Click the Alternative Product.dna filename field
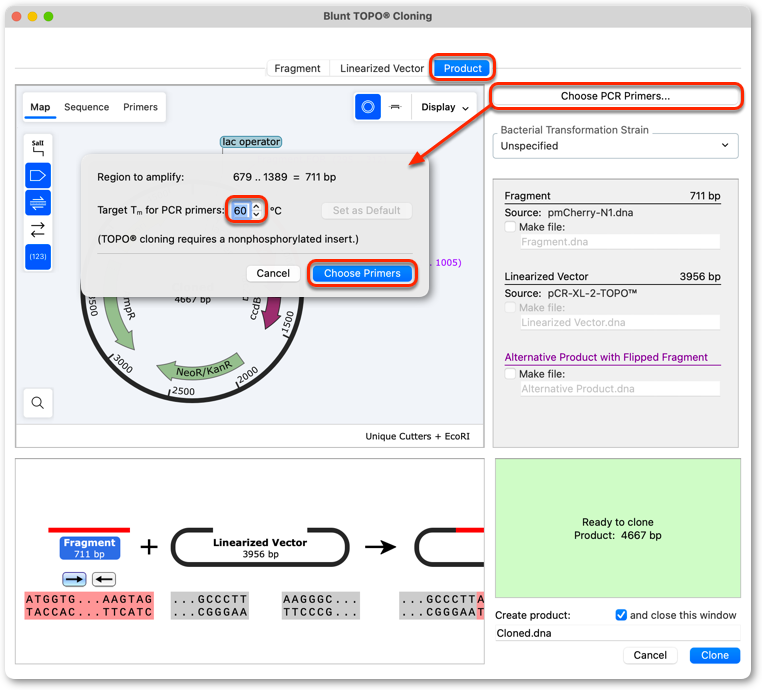Screen dimensions: 762x690 pos(620,389)
